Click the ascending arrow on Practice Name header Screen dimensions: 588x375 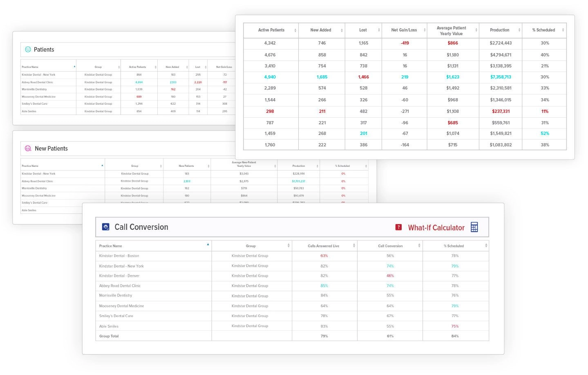click(208, 244)
